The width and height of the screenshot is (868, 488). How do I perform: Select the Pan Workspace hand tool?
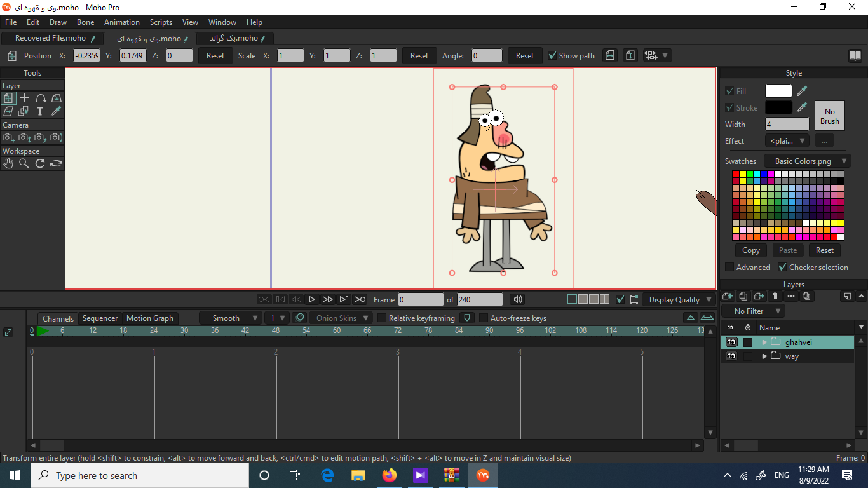tap(8, 163)
